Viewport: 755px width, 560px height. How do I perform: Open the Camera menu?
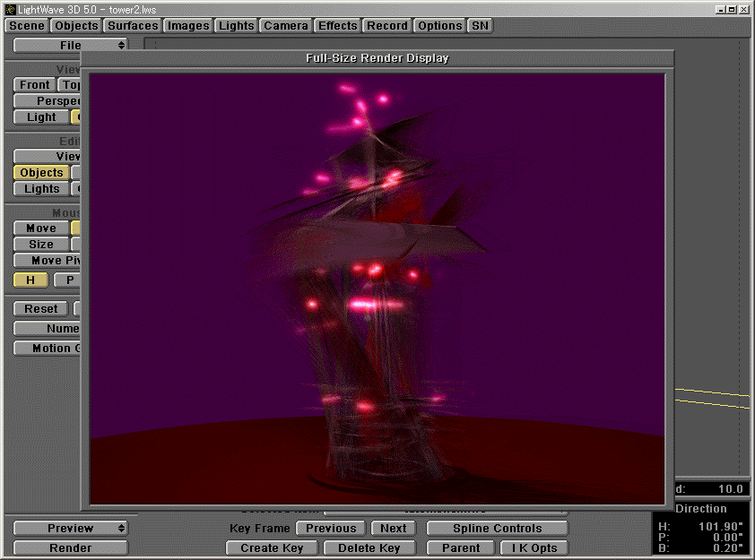point(285,25)
